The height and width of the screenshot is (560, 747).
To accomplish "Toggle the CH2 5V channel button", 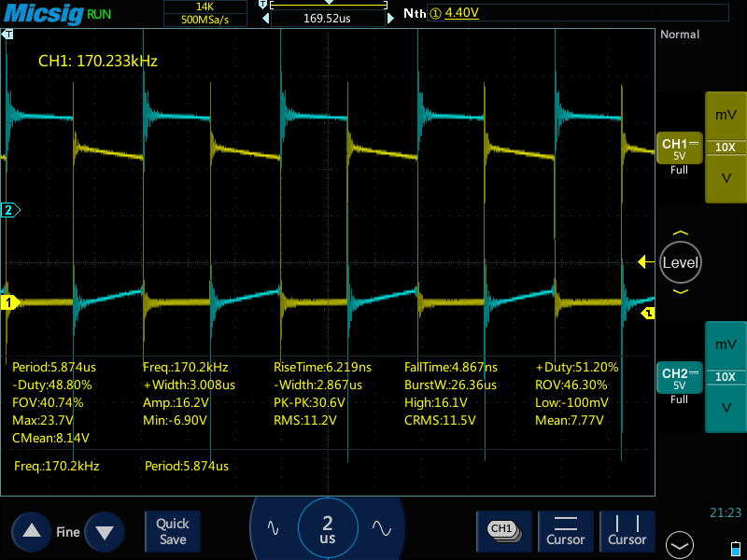I will [680, 378].
